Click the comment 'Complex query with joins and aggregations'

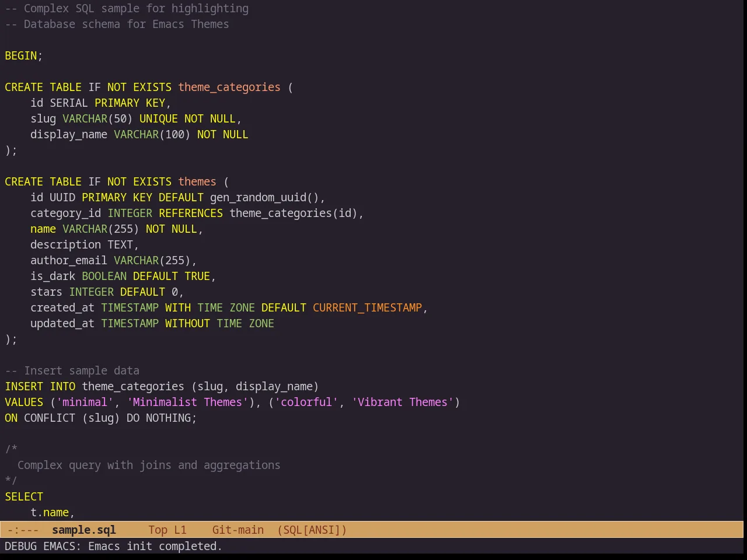click(x=149, y=465)
